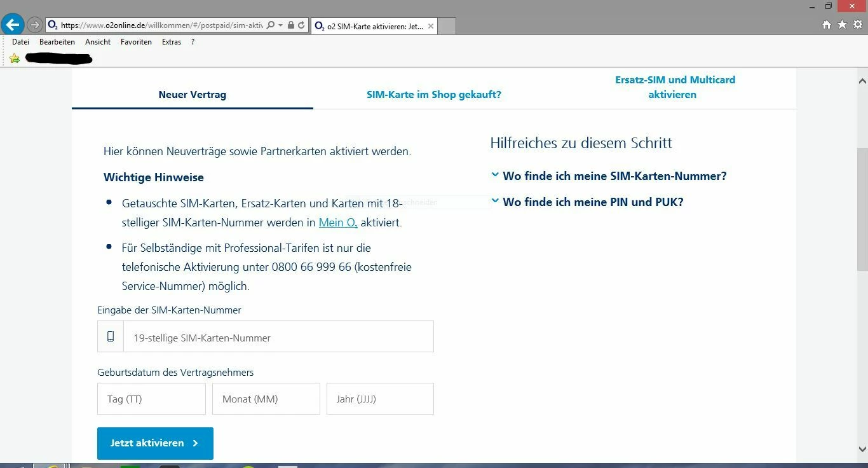
Task: Click the Eingabe der SIM-Karten-Nummer label
Action: click(169, 310)
